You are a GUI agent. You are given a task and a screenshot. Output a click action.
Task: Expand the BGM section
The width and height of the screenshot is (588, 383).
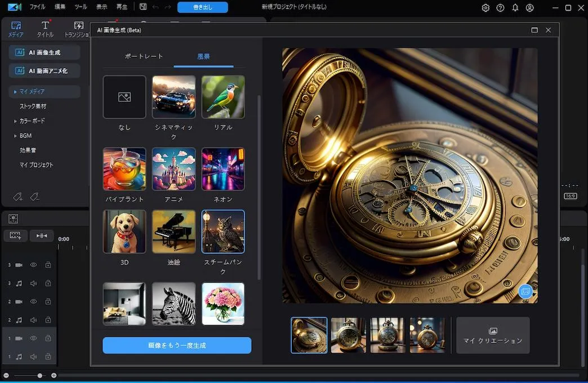[x=24, y=135]
